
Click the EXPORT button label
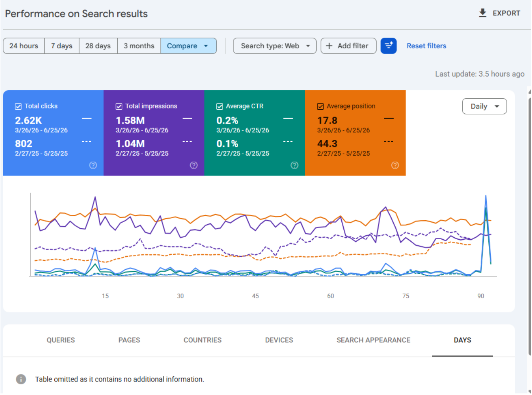pyautogui.click(x=506, y=13)
